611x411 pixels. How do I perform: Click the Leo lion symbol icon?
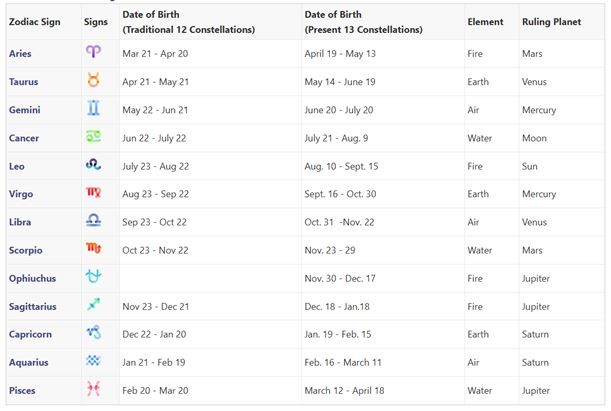click(x=93, y=165)
